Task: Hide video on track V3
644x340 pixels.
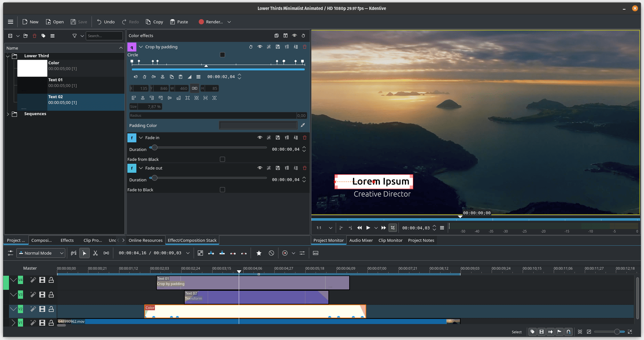Action: pyautogui.click(x=42, y=295)
